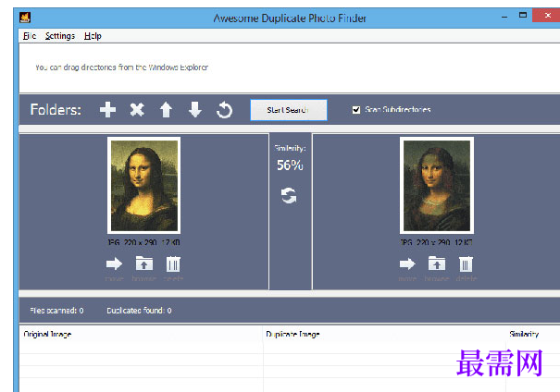The width and height of the screenshot is (560, 392).
Task: Click the app icon in the title bar
Action: tap(25, 18)
